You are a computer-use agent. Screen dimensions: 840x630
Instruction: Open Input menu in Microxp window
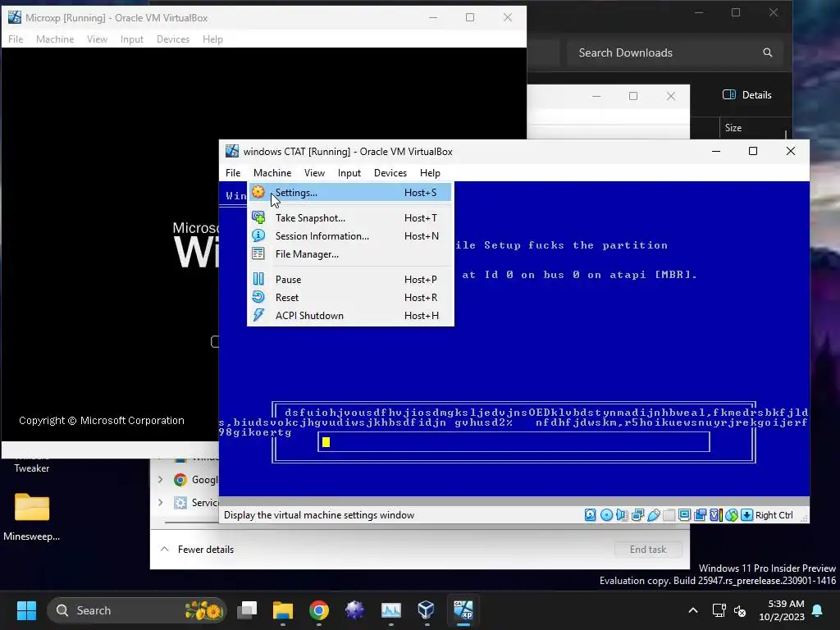(132, 39)
